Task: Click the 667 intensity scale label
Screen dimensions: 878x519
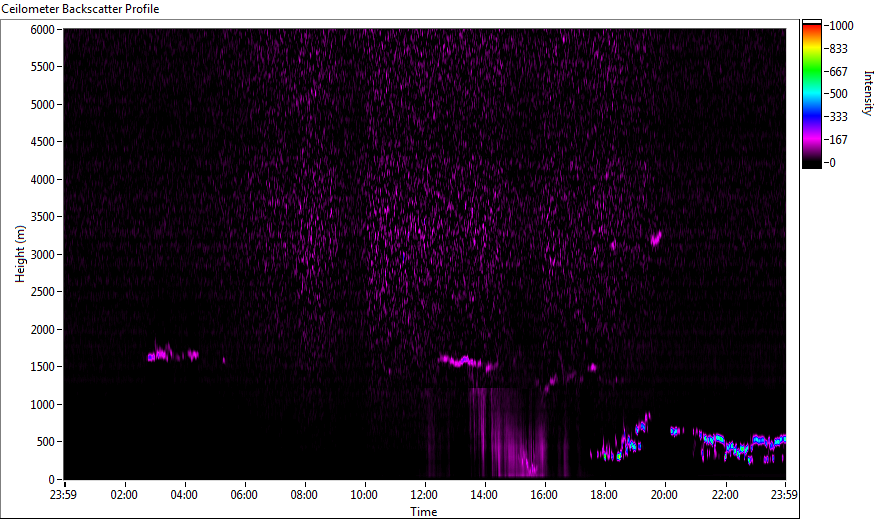Action: (x=838, y=72)
